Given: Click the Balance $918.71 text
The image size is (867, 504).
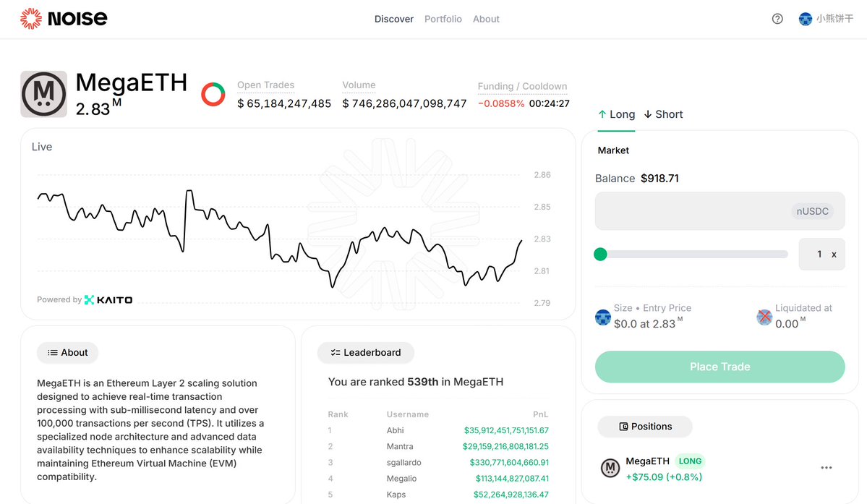Looking at the screenshot, I should [x=637, y=179].
